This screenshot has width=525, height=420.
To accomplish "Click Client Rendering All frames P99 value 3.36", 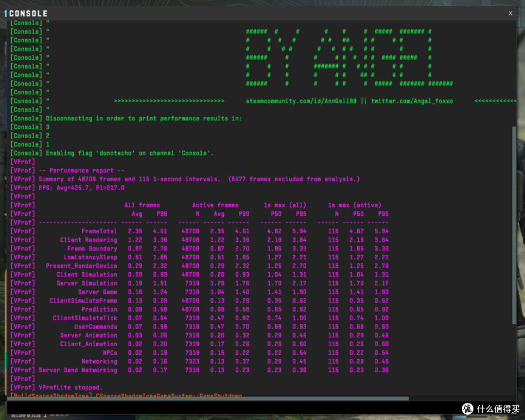I will 160,240.
